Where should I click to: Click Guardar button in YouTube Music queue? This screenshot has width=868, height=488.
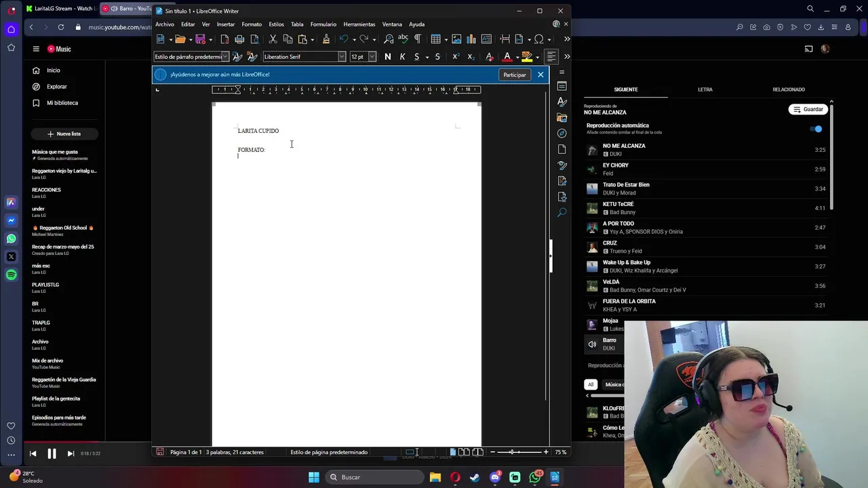point(808,109)
